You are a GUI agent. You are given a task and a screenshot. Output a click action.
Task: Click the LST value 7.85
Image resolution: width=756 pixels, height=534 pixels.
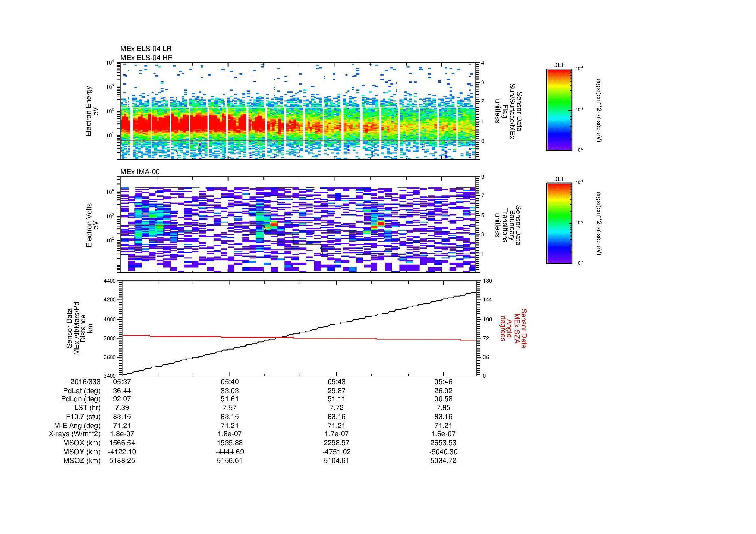(x=443, y=408)
